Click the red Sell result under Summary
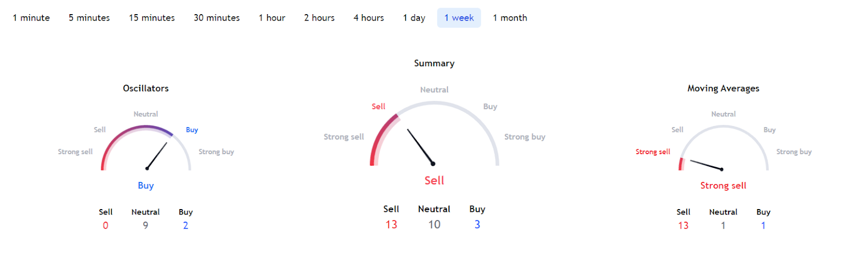Image resolution: width=868 pixels, height=265 pixels. coord(434,180)
